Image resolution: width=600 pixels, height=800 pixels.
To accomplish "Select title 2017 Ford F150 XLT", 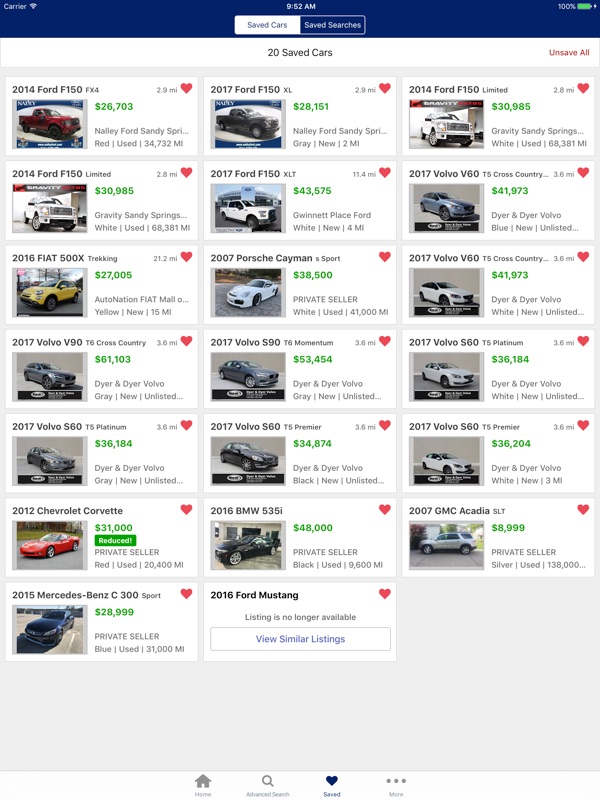I will pos(253,173).
